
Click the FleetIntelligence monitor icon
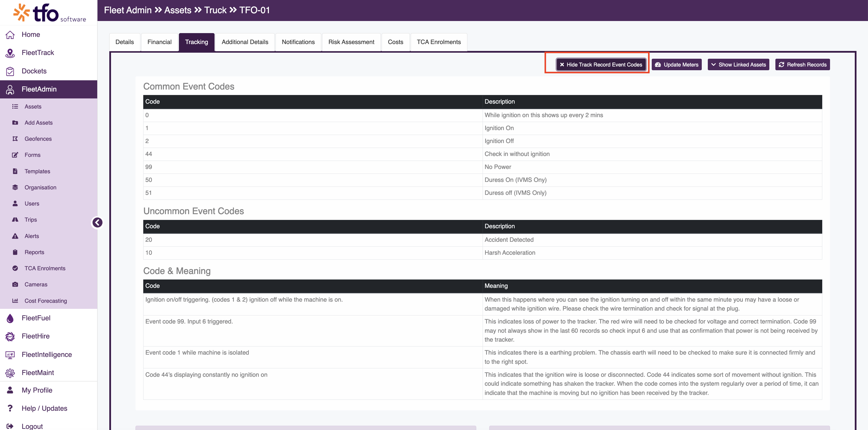point(10,355)
